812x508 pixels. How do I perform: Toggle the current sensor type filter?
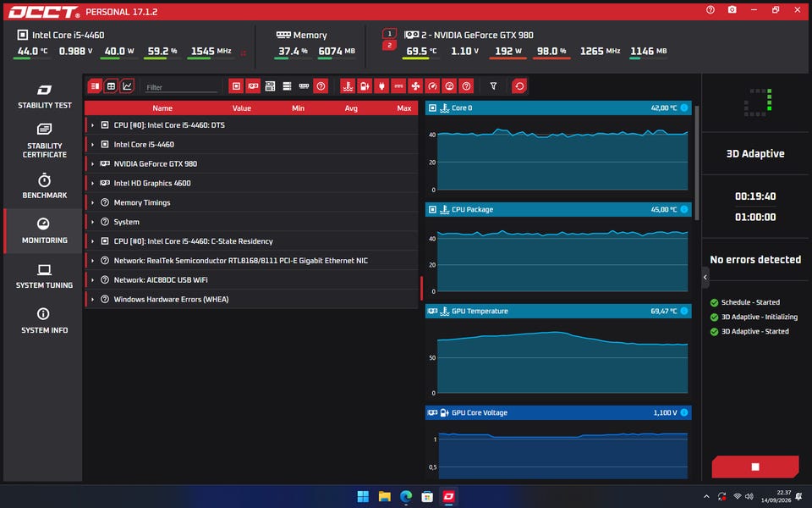point(398,86)
